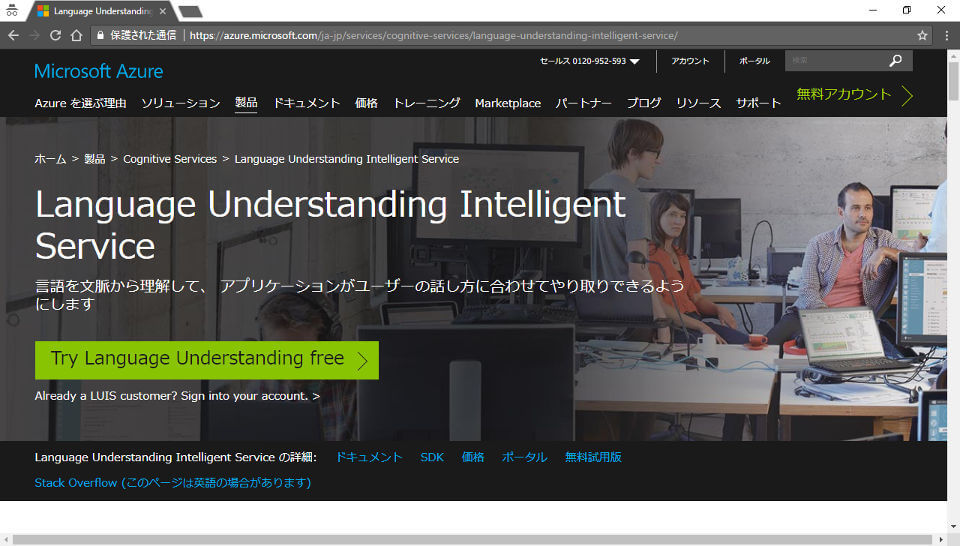Click the search magnifier icon on Azure

(896, 61)
